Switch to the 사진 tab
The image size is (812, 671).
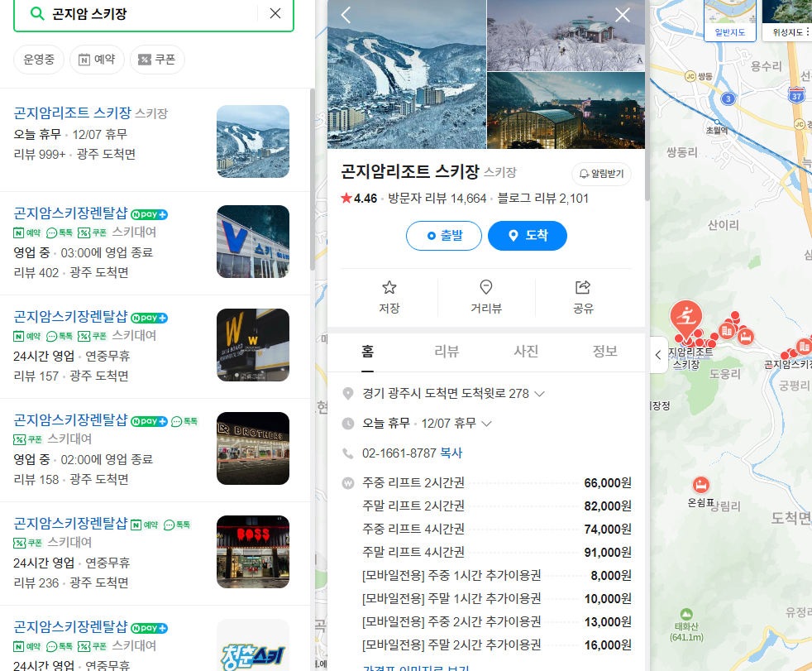click(x=526, y=352)
